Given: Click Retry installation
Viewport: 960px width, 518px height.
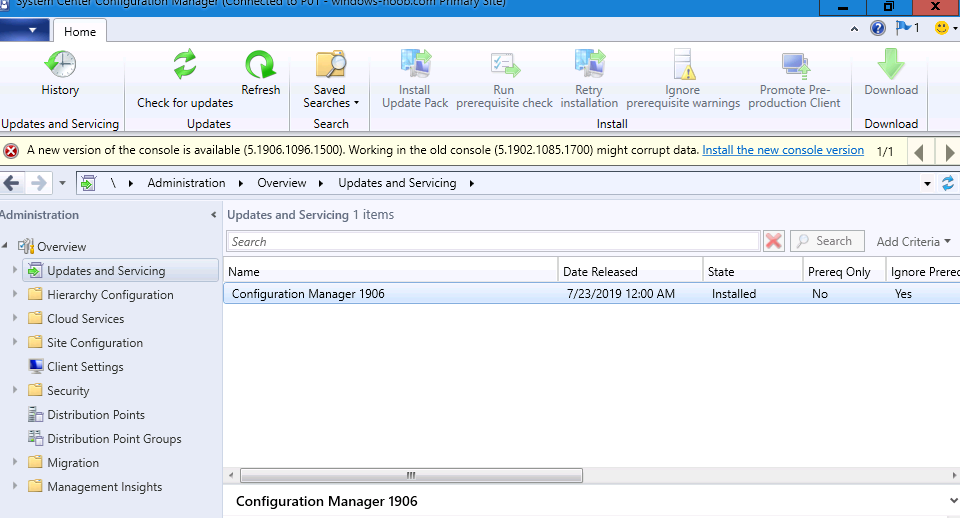Looking at the screenshot, I should tap(589, 80).
